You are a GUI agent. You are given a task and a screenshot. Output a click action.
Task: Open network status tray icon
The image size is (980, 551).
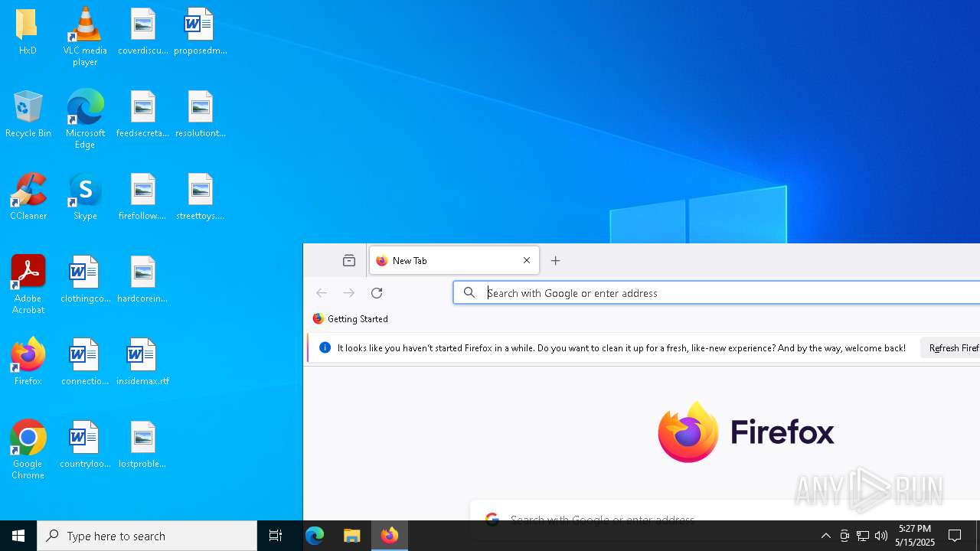863,536
